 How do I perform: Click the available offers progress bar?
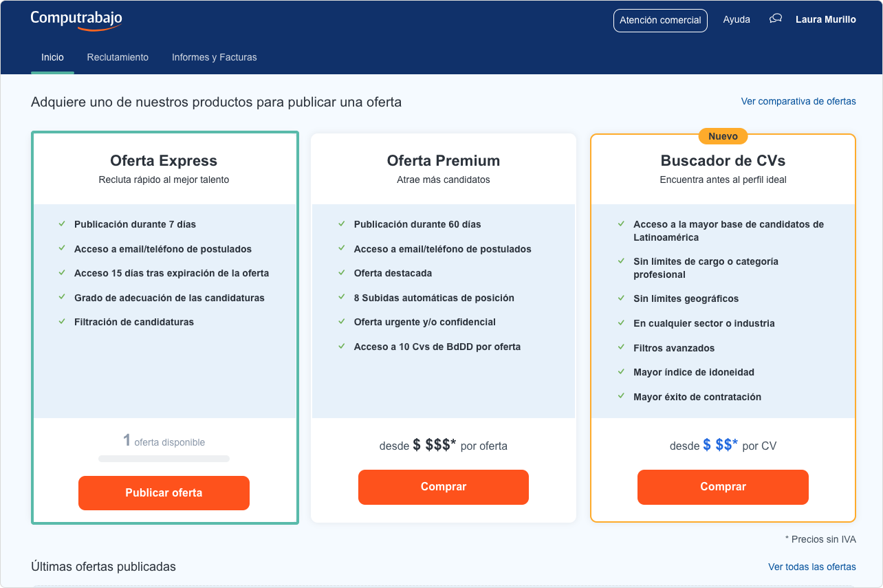164,459
